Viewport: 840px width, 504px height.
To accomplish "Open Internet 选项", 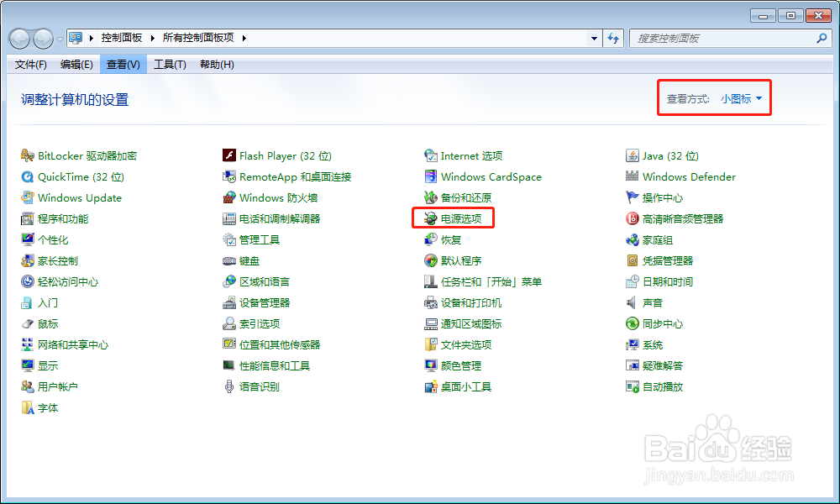I will [x=470, y=155].
